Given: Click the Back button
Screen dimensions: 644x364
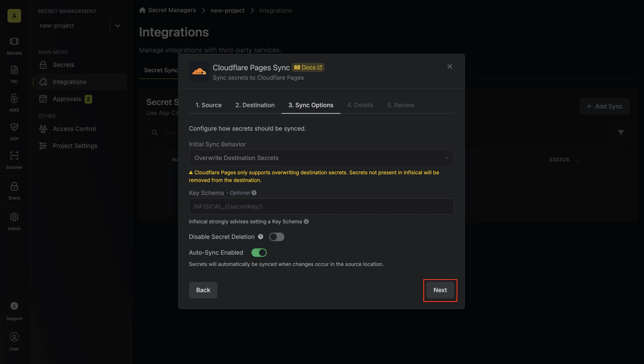Looking at the screenshot, I should coord(203,290).
